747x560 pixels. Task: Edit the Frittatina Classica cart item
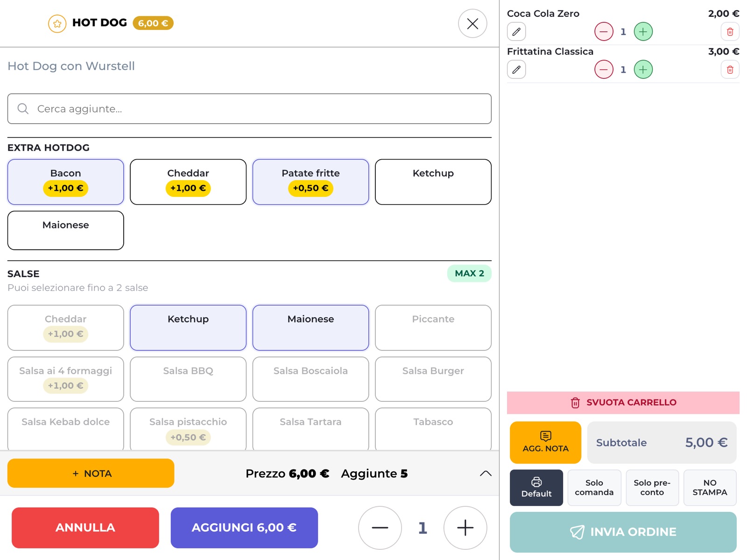coord(516,70)
